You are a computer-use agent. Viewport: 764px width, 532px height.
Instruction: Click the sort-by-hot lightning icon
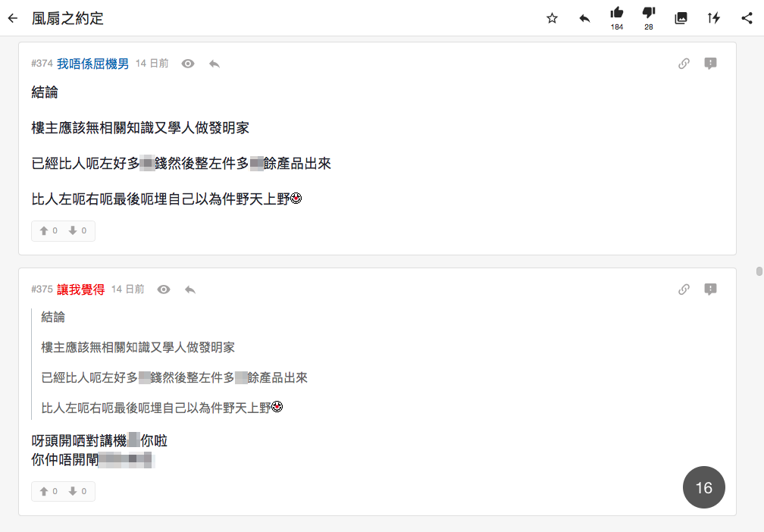[x=714, y=18]
